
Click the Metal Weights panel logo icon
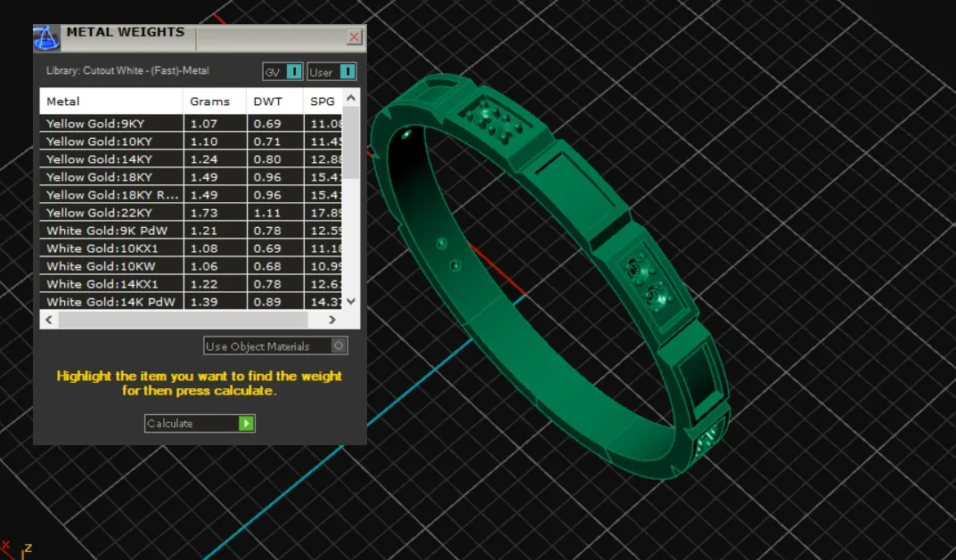tap(46, 37)
